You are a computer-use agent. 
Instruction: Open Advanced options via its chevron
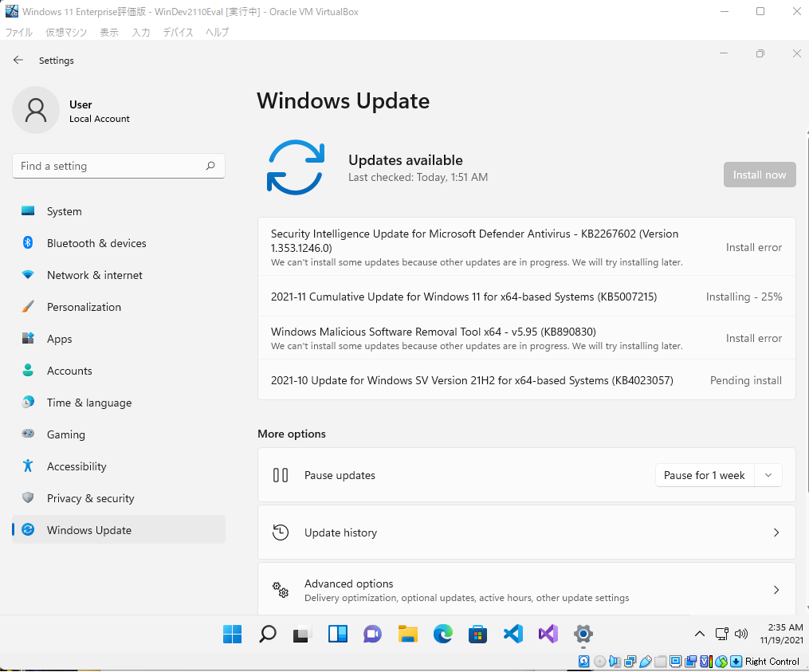tap(776, 589)
